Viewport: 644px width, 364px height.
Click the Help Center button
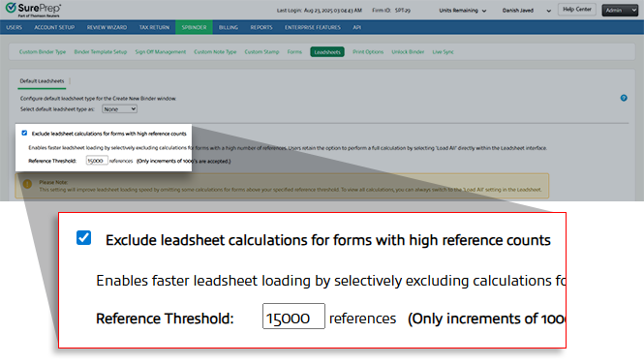coord(576,10)
